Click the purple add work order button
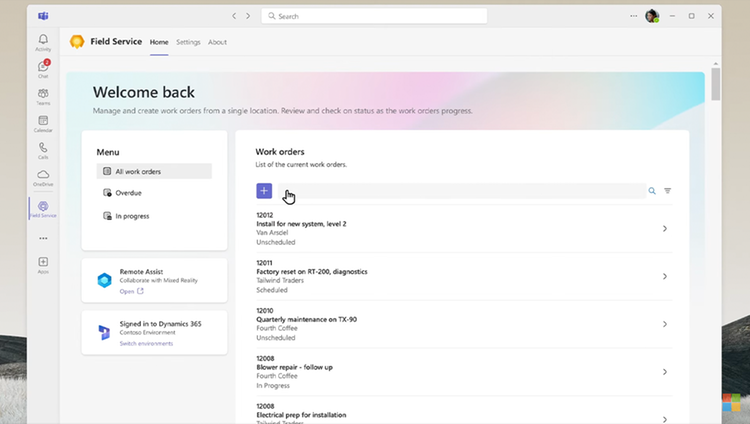Screen dimensions: 750x424 [x=264, y=191]
